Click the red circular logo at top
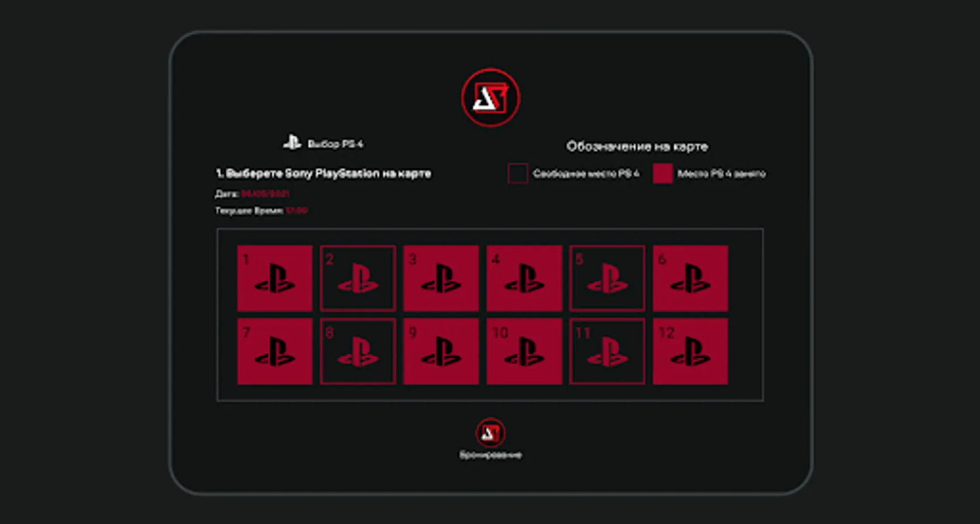This screenshot has height=524, width=980. (491, 98)
